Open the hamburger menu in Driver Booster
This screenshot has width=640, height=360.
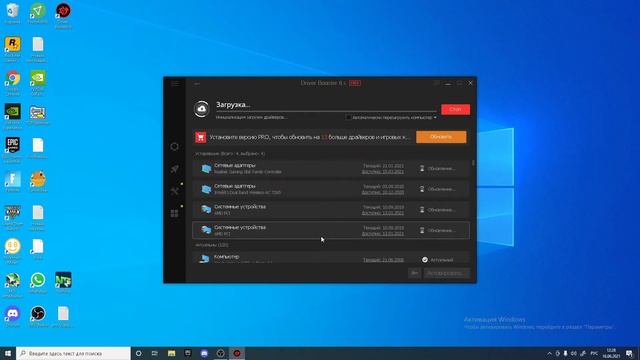coord(175,83)
